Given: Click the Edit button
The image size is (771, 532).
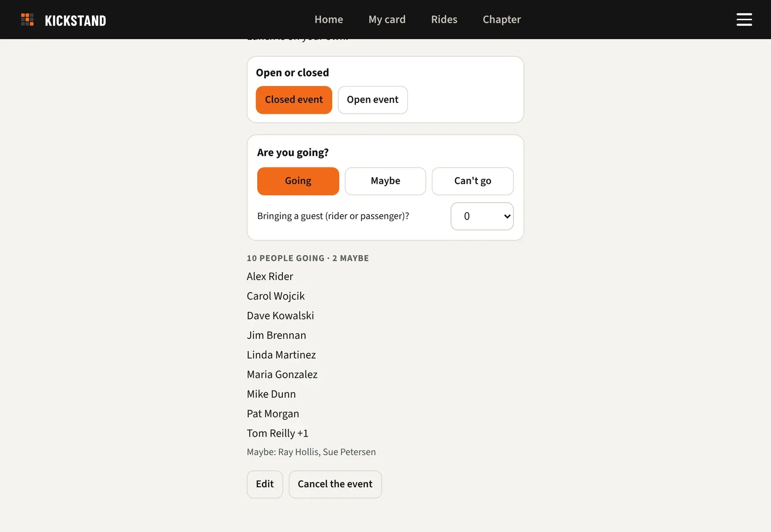Looking at the screenshot, I should click(265, 484).
